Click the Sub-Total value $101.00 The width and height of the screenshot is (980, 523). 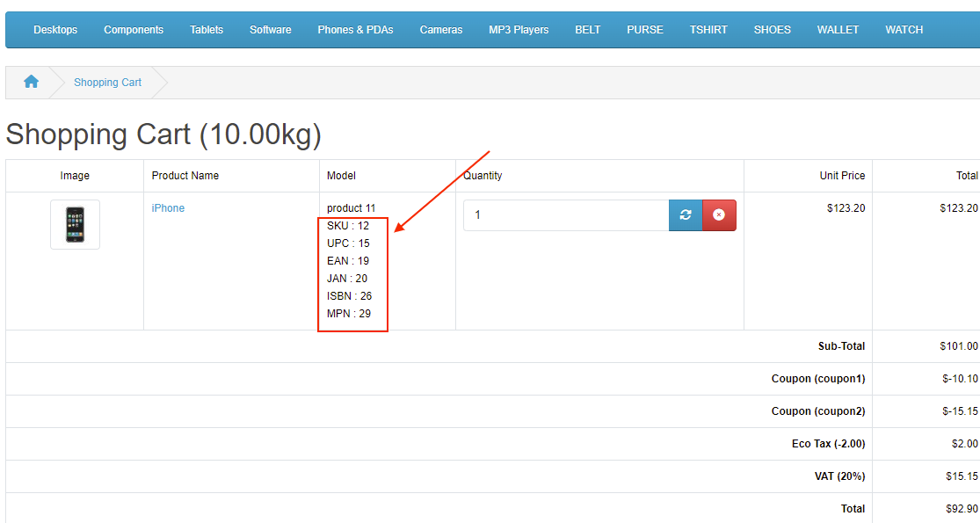point(959,346)
